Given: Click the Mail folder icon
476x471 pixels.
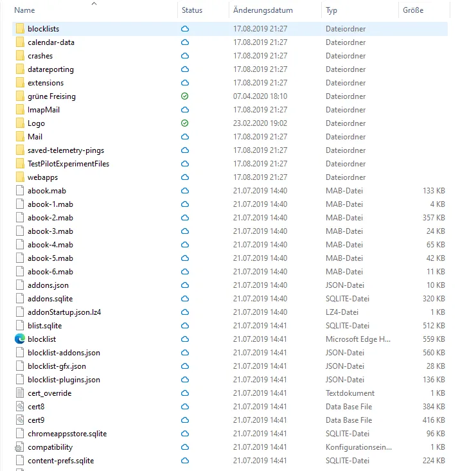Looking at the screenshot, I should [x=20, y=137].
